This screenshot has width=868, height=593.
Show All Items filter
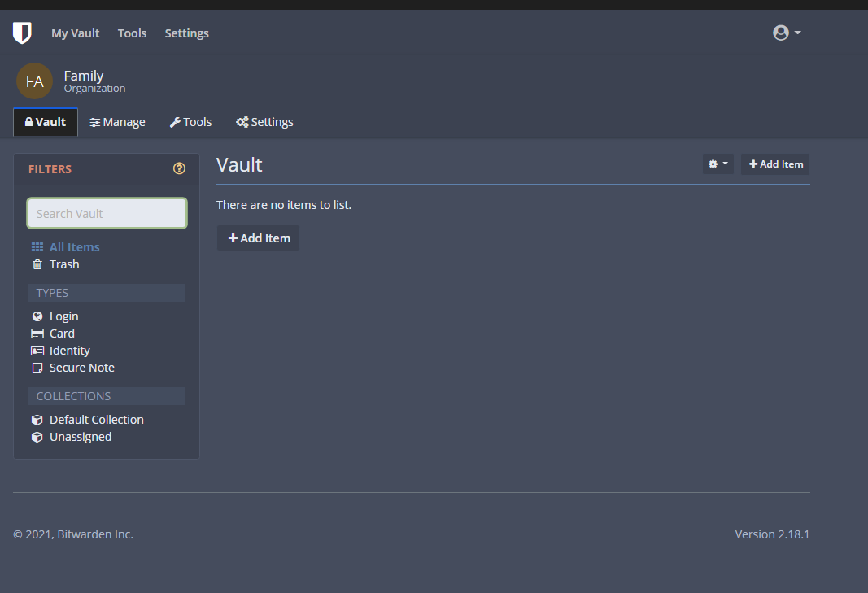click(x=66, y=247)
